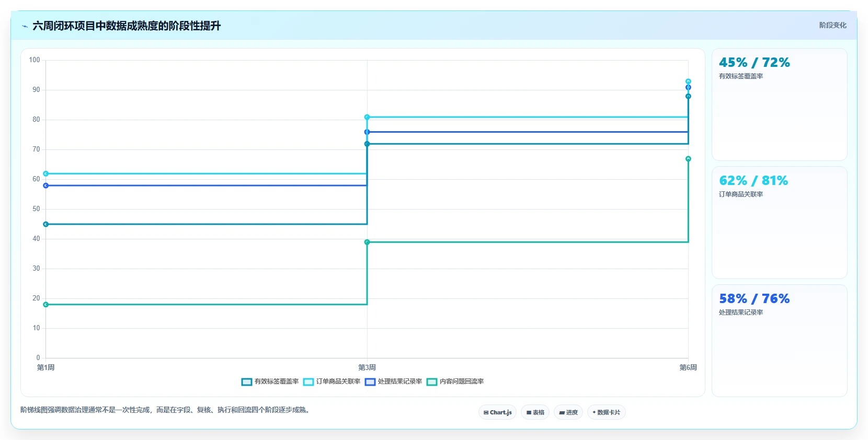
Task: Toggle 内容问题回流率 legend swatch
Action: 432,382
